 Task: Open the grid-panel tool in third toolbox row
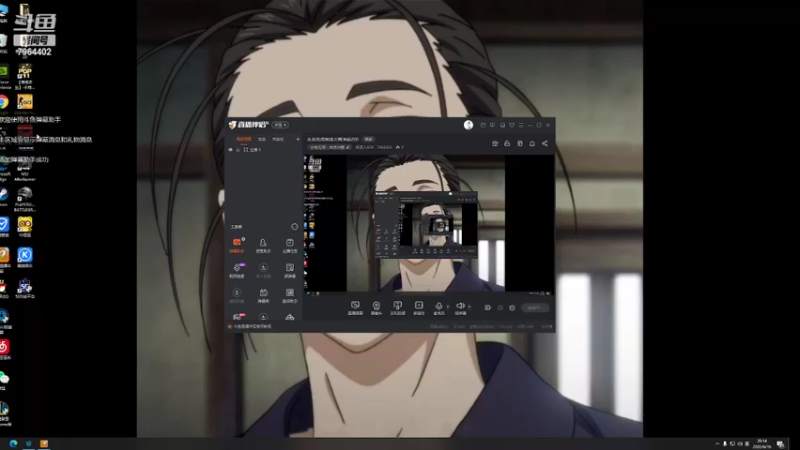(x=290, y=295)
